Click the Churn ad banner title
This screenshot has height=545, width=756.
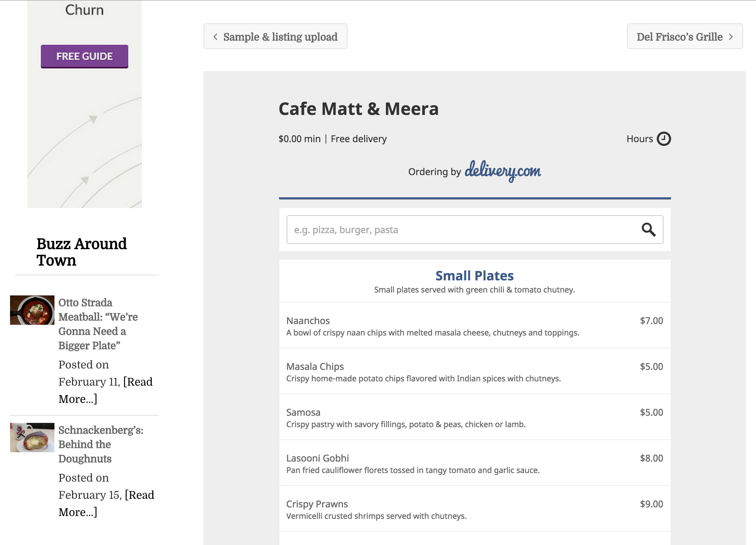coord(85,10)
